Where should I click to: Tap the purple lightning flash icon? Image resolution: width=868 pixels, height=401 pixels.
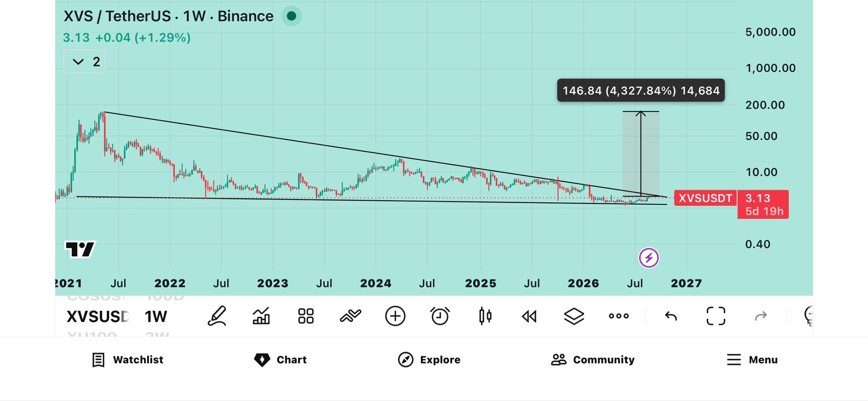(649, 258)
